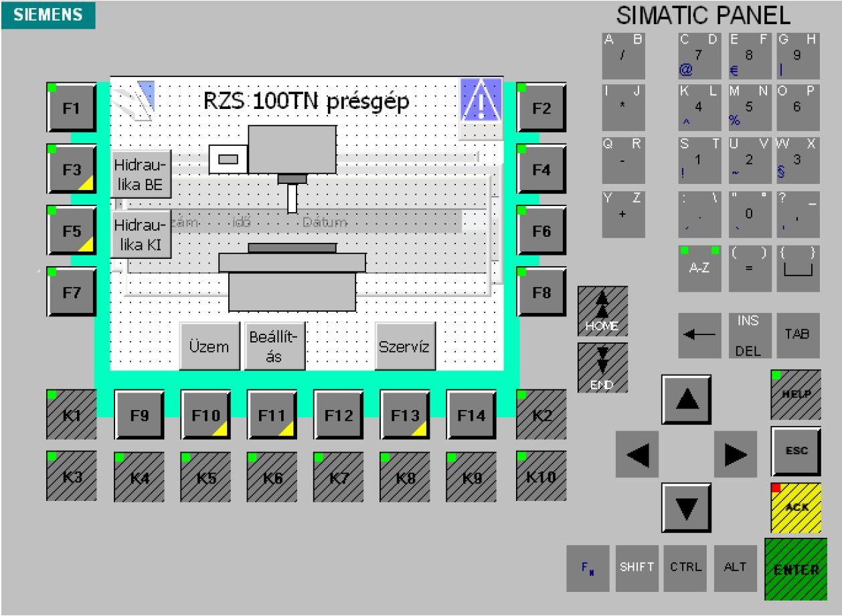The width and height of the screenshot is (842, 616).
Task: Turn off hydraulics with Hidraulika KI
Action: (x=141, y=234)
